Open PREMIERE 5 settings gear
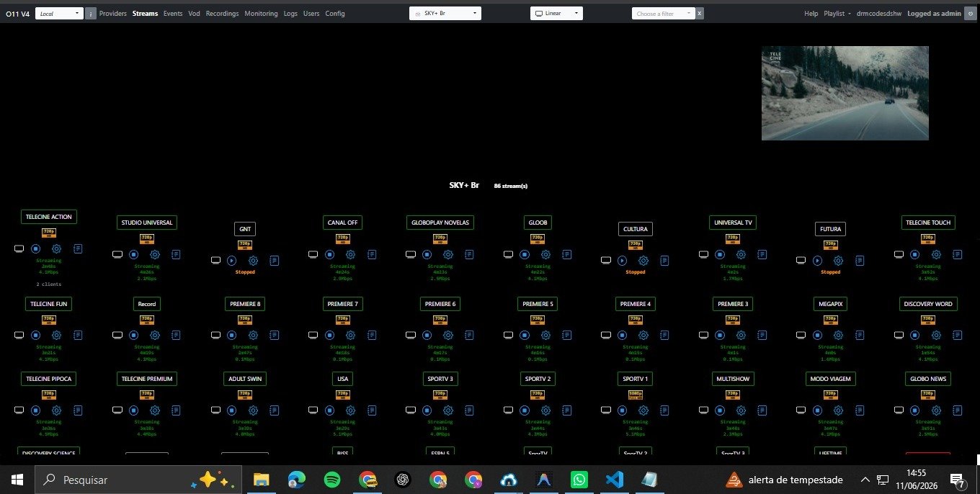980x494 pixels. [x=546, y=335]
